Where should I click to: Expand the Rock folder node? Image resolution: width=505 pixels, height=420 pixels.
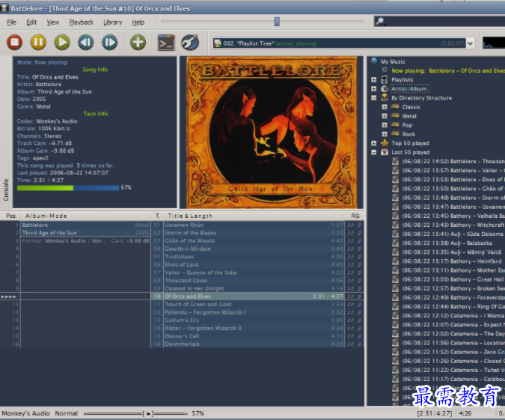point(385,134)
